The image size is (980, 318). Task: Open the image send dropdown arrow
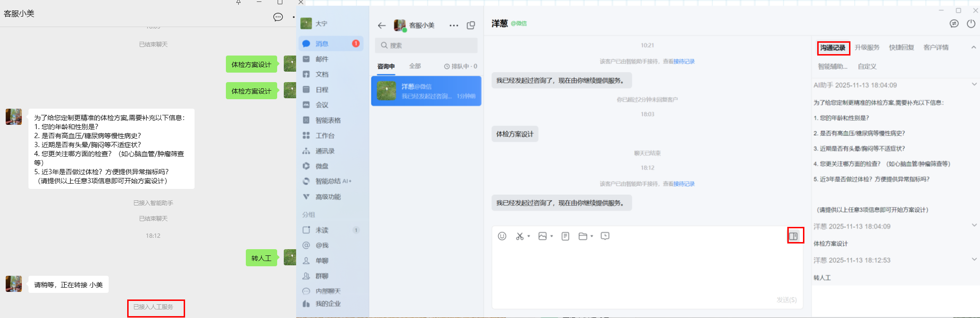551,236
